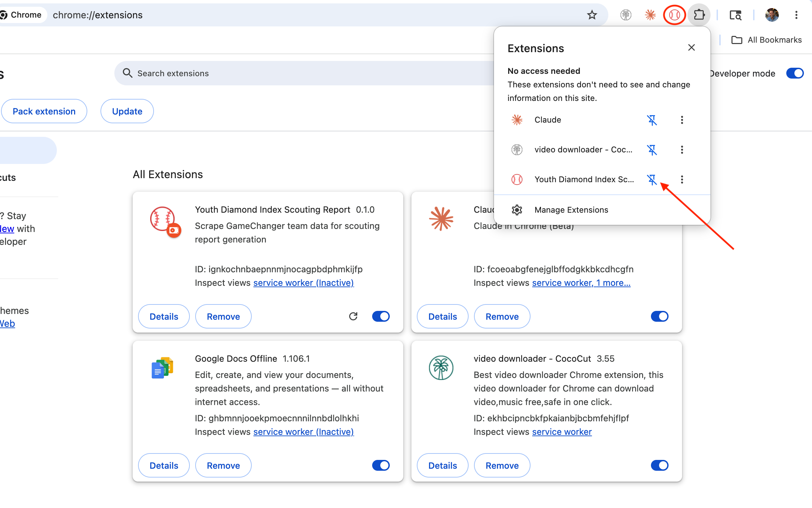Click the CocoCut palm icon in popup
The image size is (812, 508).
pyautogui.click(x=517, y=150)
